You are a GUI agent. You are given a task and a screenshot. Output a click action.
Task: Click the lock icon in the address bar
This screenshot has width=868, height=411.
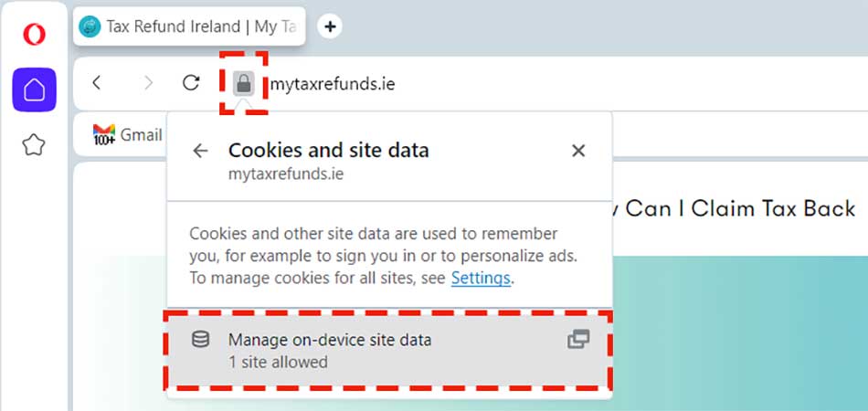(243, 84)
